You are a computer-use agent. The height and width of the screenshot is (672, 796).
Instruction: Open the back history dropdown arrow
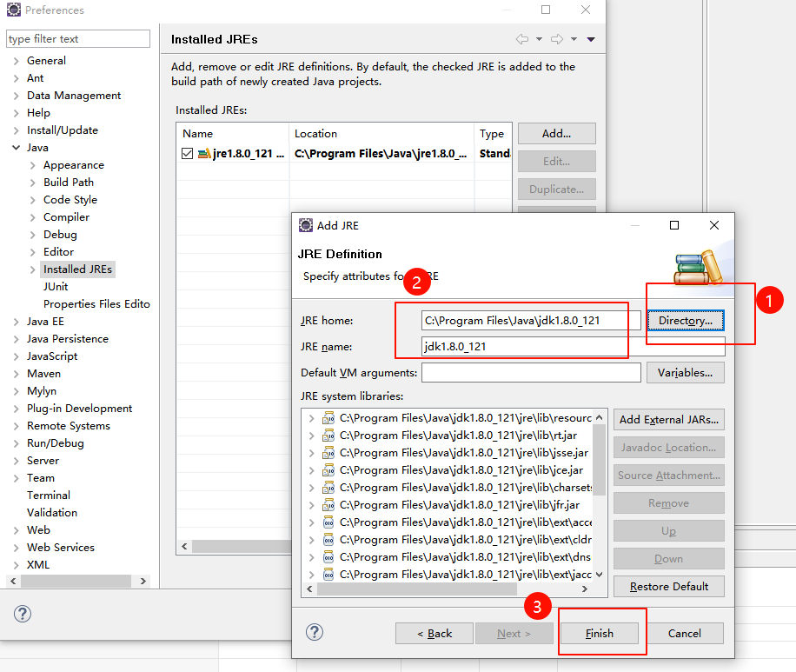[x=539, y=39]
